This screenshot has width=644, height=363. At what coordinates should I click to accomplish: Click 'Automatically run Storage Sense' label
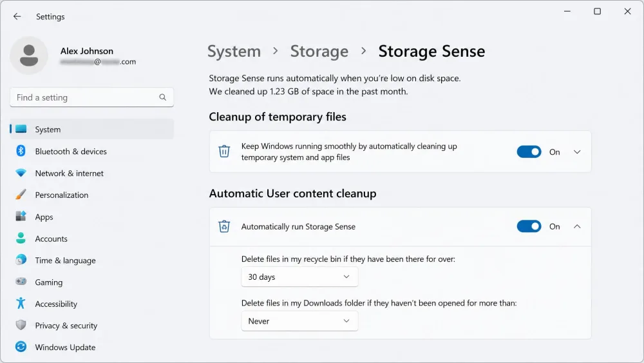point(298,226)
